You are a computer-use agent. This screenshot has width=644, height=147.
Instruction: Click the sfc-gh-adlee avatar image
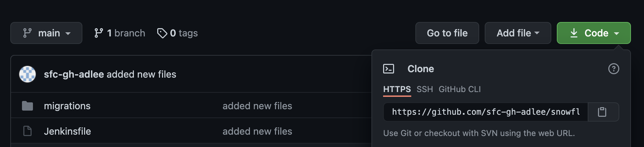pos(27,74)
